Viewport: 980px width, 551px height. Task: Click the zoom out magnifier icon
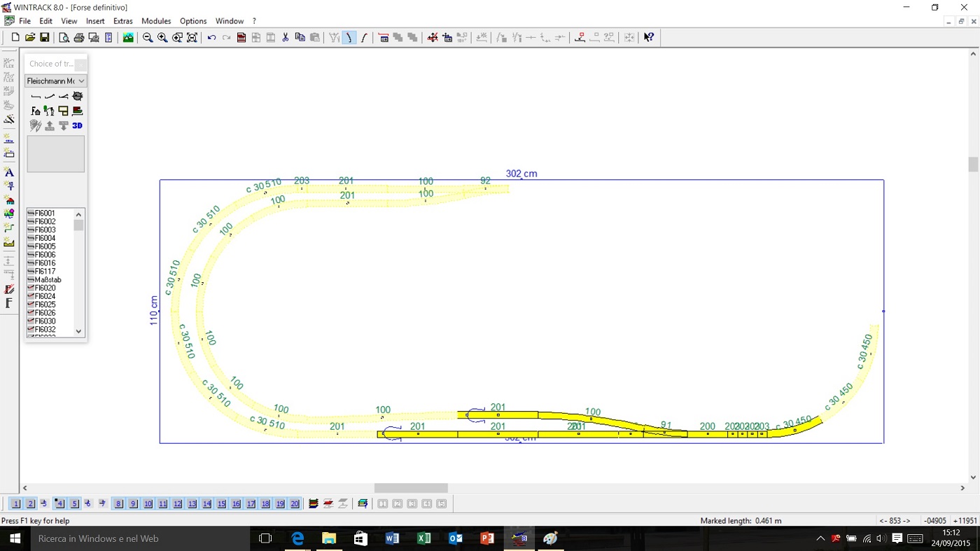[x=148, y=38]
